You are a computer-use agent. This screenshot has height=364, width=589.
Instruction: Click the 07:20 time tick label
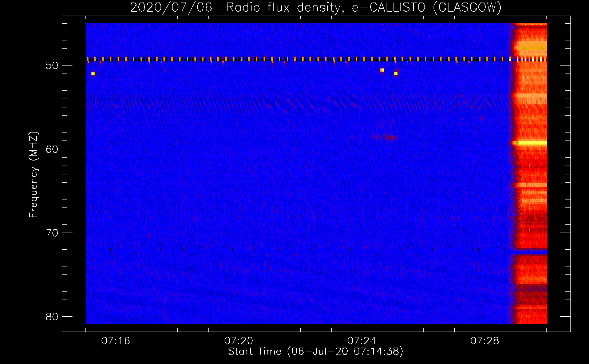(238, 341)
